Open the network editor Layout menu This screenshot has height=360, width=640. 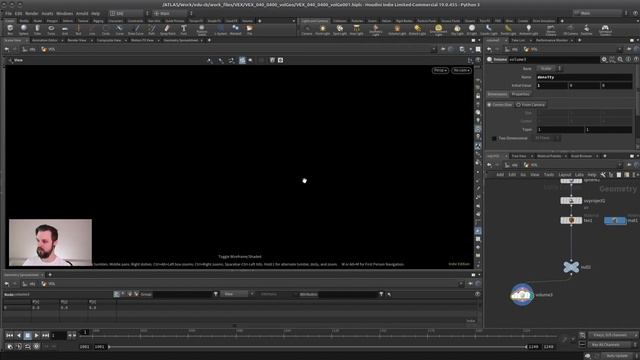(565, 175)
